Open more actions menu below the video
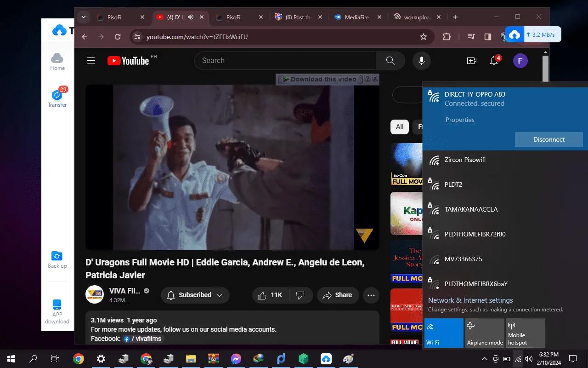Screen dimensions: 588x368 click(371, 295)
